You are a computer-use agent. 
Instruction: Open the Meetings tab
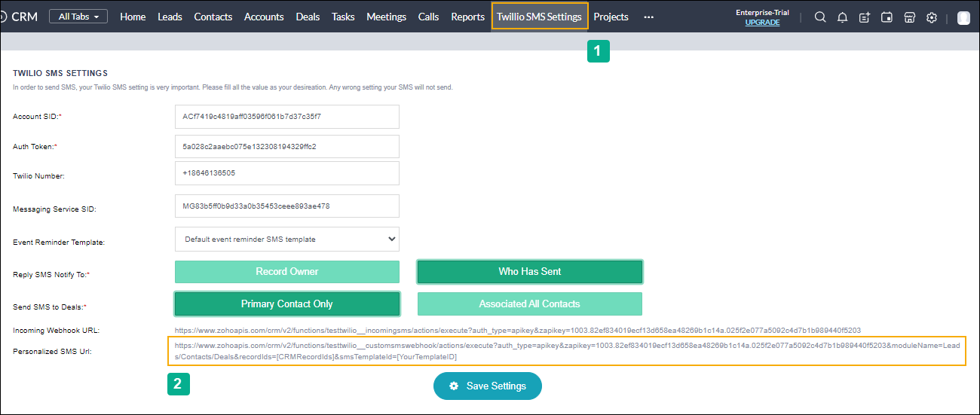(x=386, y=17)
